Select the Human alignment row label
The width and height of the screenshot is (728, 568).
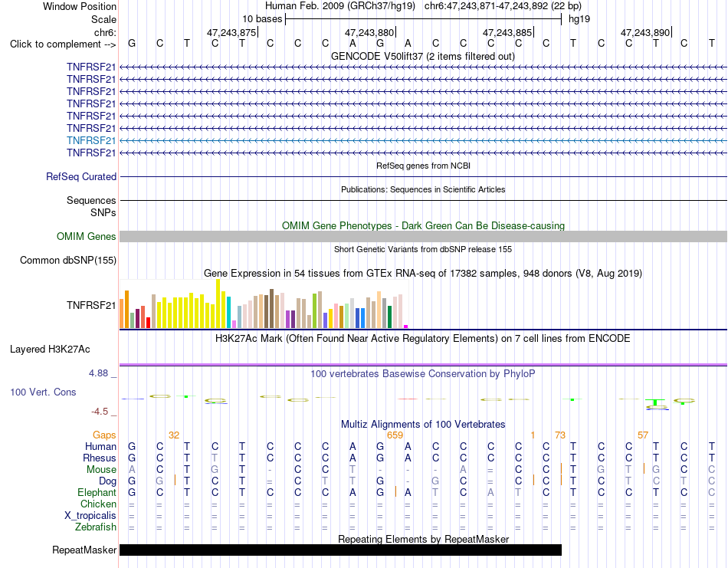point(100,446)
